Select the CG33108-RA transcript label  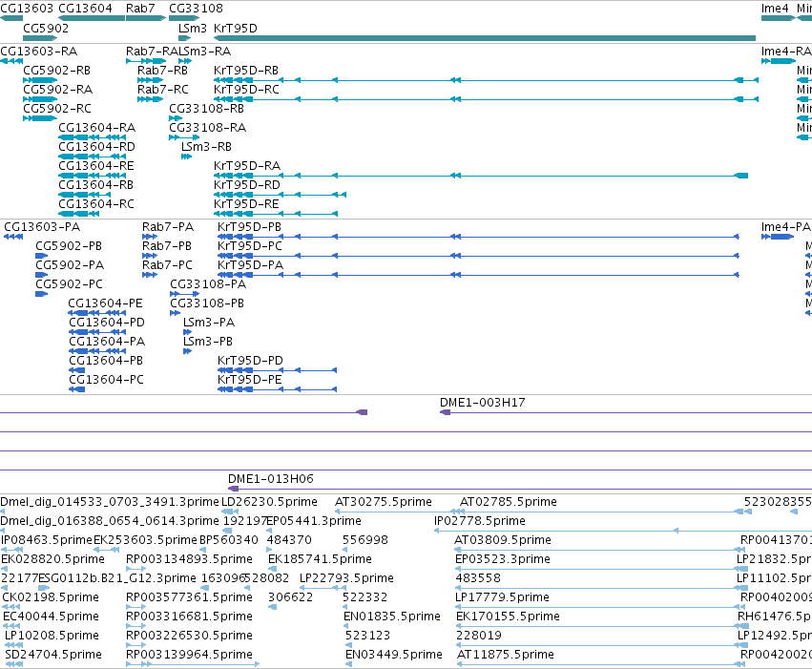208,128
